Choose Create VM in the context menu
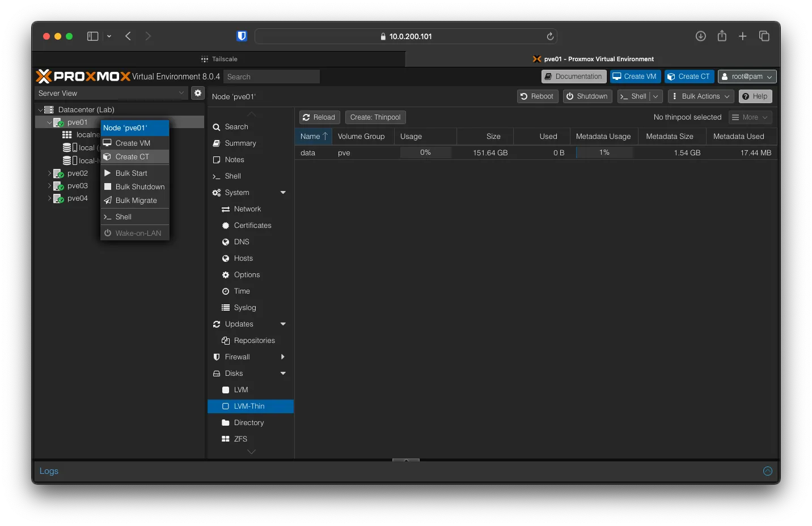Viewport: 812px width, 526px height. 135,143
